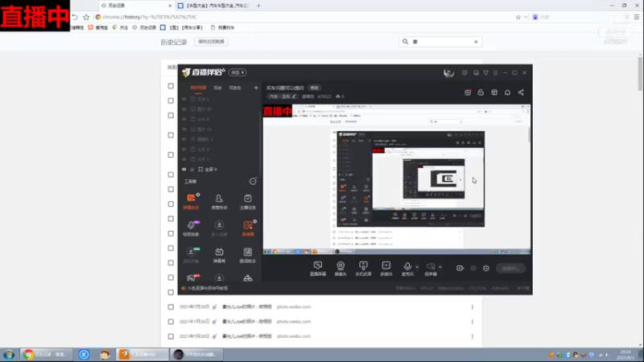Tick the topmost checkbox in history list

click(x=171, y=86)
